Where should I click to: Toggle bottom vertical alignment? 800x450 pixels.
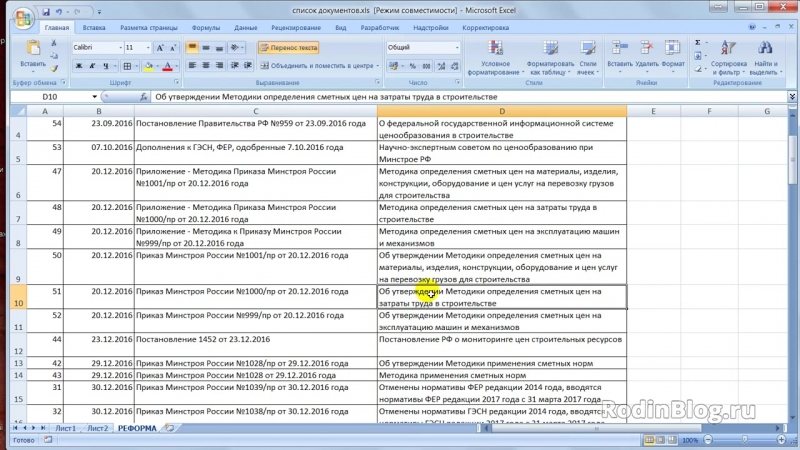(x=219, y=47)
